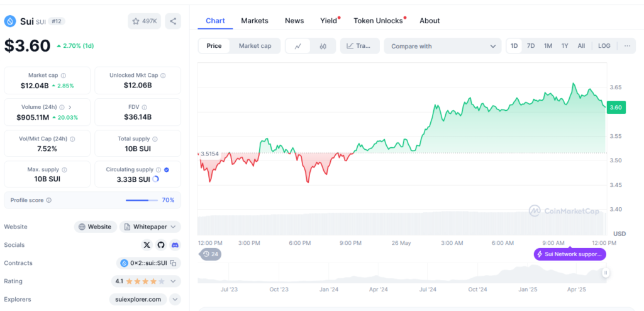Screen dimensions: 644x311
Task: Click Profile score info icon
Action: [49, 200]
